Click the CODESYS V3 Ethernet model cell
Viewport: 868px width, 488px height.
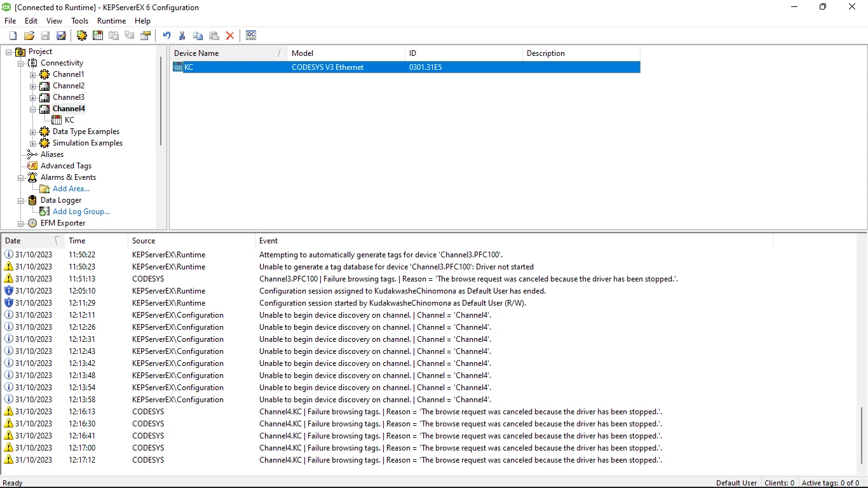point(327,67)
